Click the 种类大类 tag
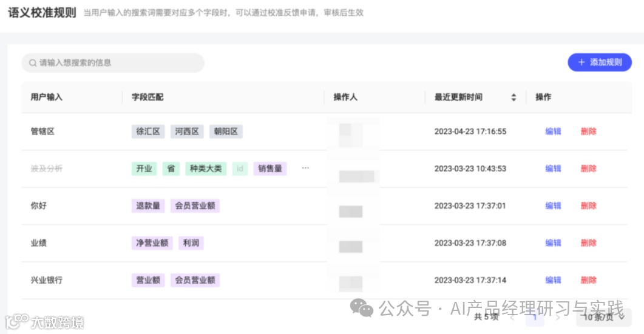 point(206,169)
